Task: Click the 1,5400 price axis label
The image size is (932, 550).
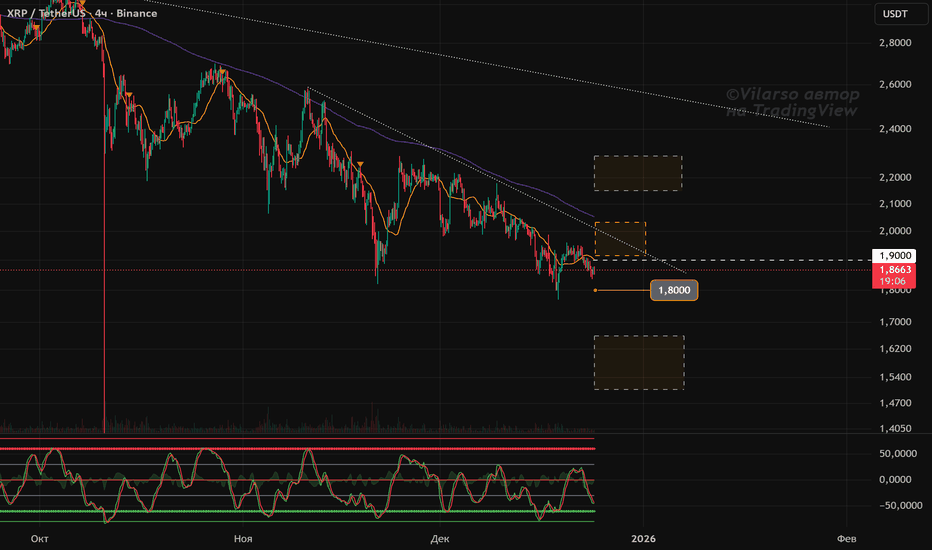Action: [895, 377]
